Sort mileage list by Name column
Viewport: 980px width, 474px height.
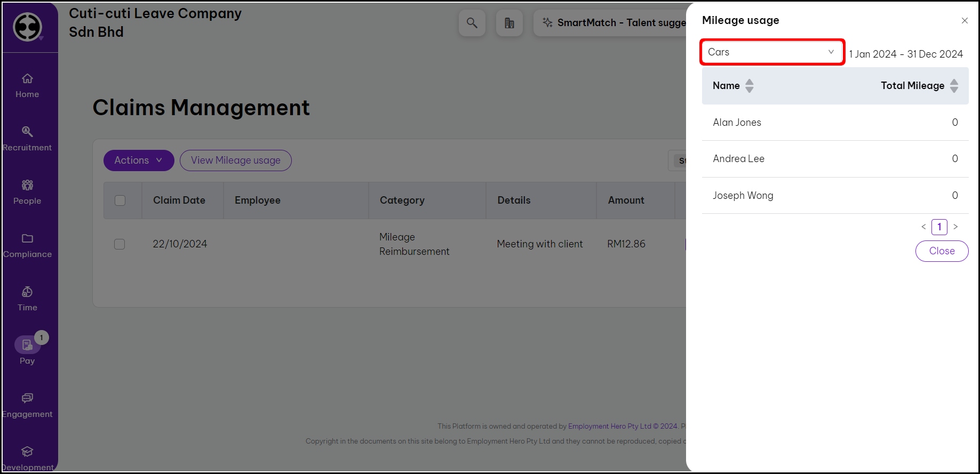pos(749,86)
